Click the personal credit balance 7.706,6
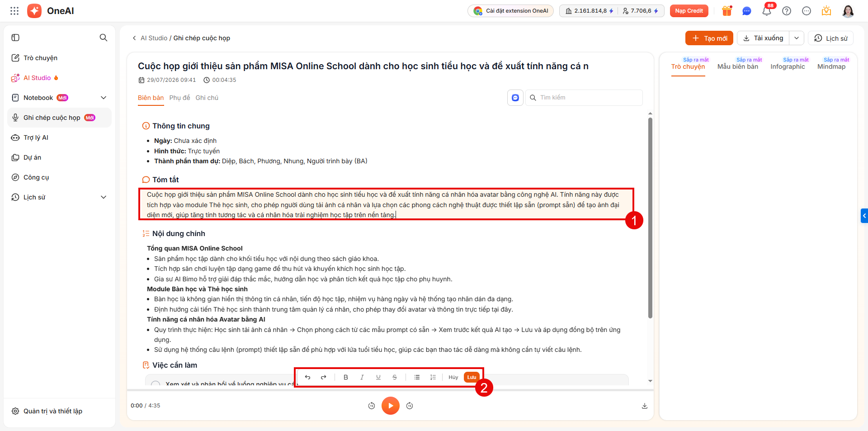868x431 pixels. pos(640,11)
